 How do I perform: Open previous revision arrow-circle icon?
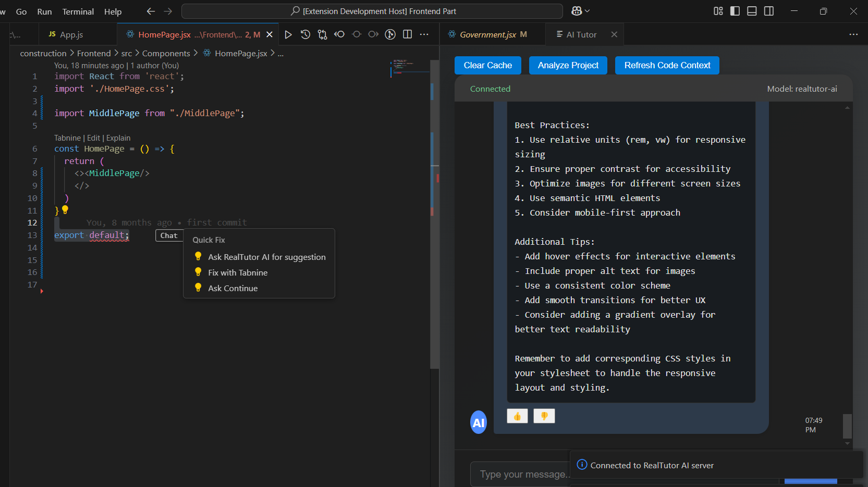click(x=339, y=34)
